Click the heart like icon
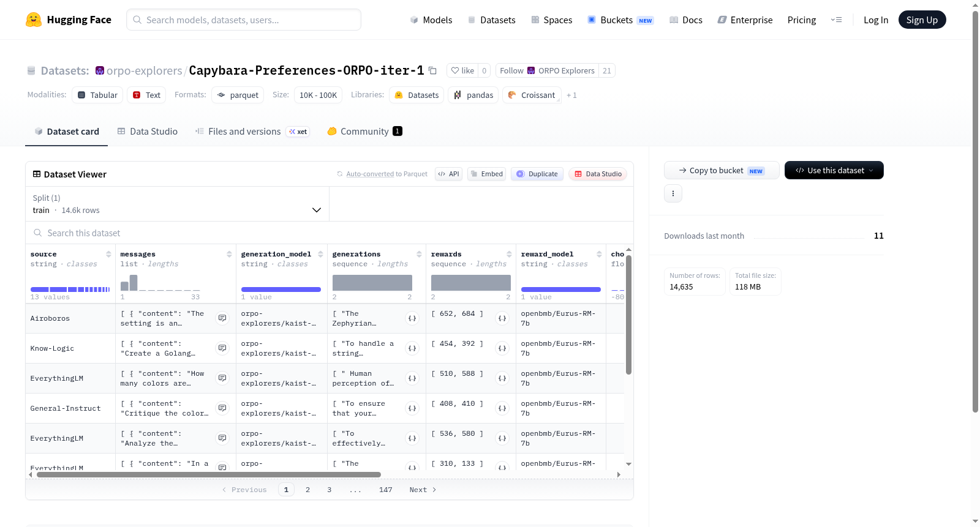 (455, 70)
